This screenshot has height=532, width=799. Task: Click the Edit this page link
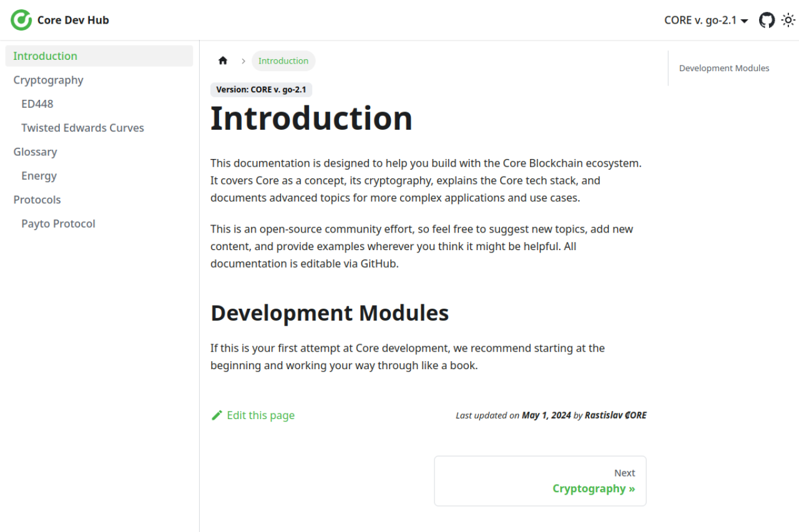pos(260,415)
